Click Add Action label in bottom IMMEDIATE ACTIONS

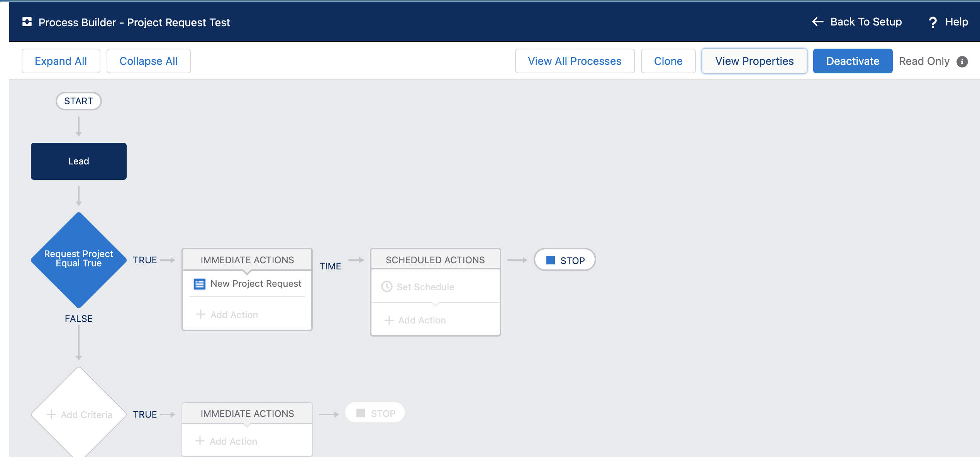233,442
